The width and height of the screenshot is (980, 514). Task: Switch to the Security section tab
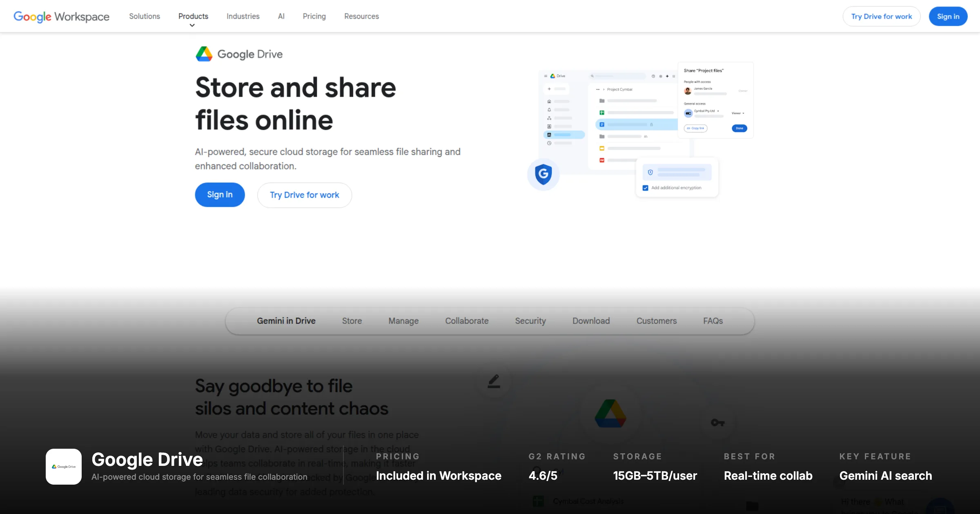(x=530, y=321)
